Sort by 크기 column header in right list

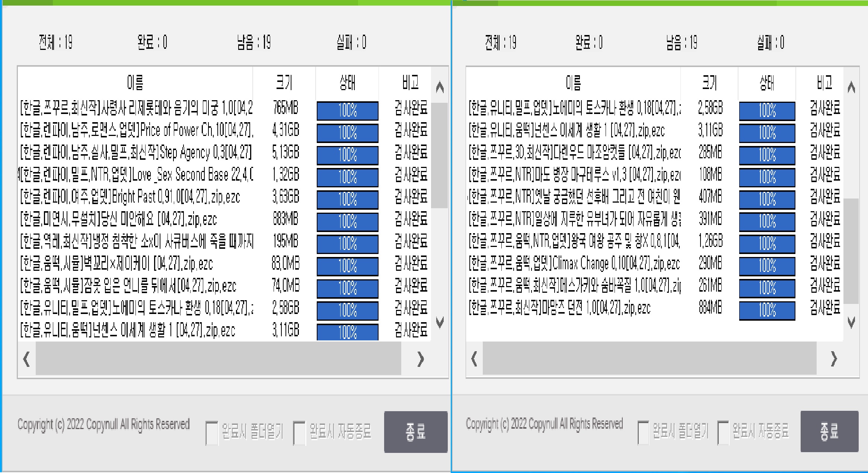click(709, 82)
